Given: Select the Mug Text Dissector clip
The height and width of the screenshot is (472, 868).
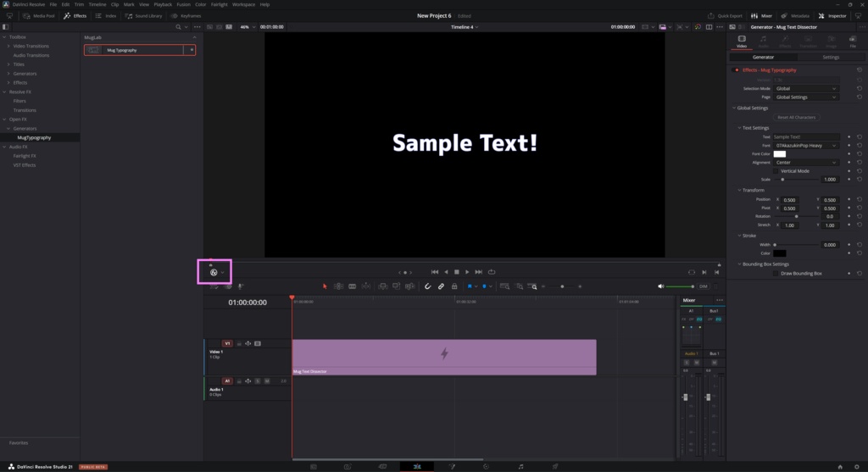Looking at the screenshot, I should click(444, 357).
